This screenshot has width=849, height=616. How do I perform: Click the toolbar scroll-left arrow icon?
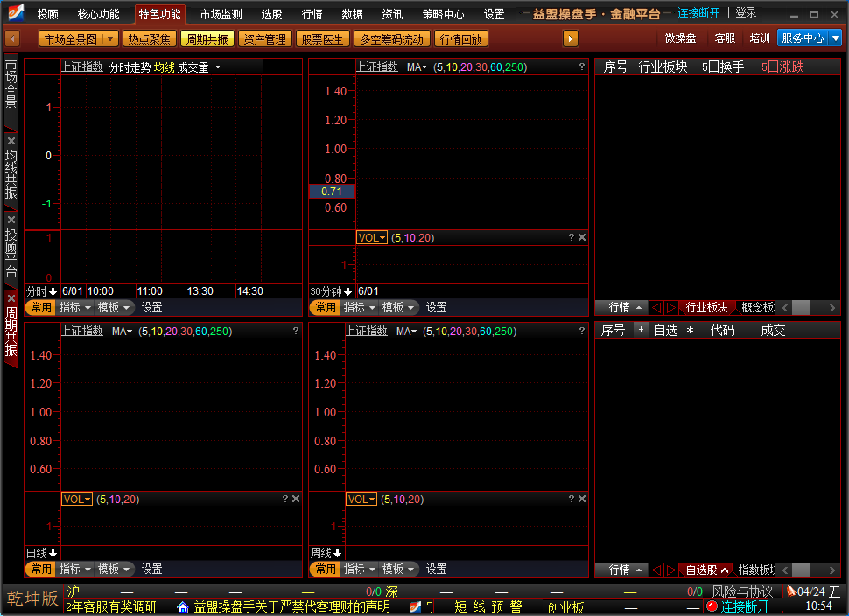pos(12,38)
